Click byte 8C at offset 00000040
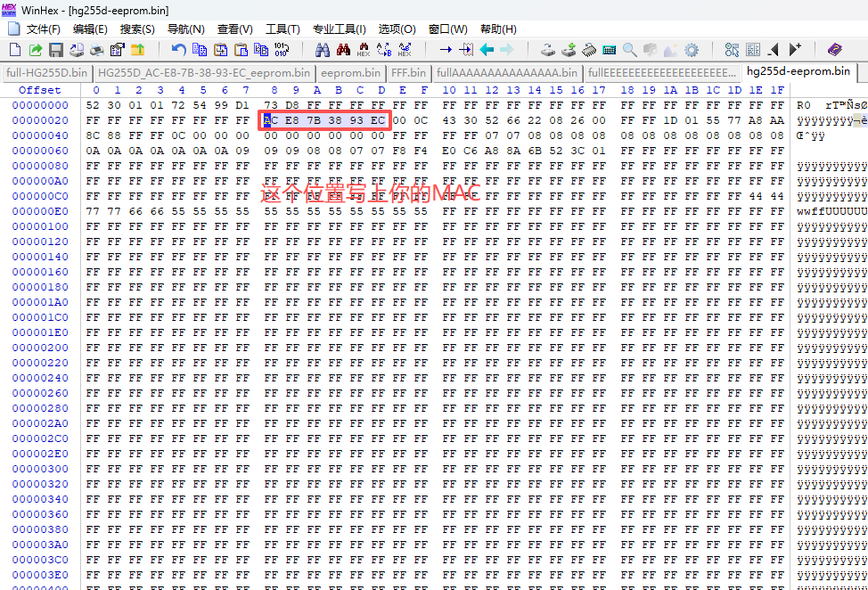Image resolution: width=868 pixels, height=590 pixels. click(x=93, y=135)
